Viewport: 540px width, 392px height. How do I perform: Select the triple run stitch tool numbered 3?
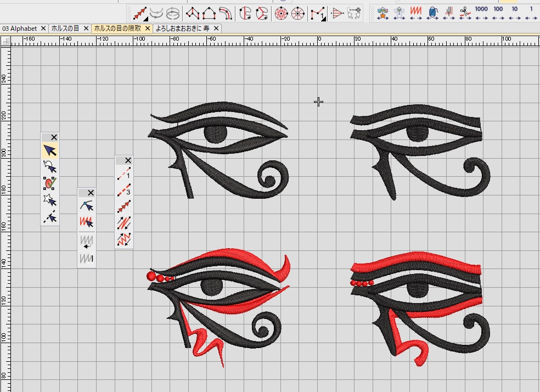tap(124, 190)
